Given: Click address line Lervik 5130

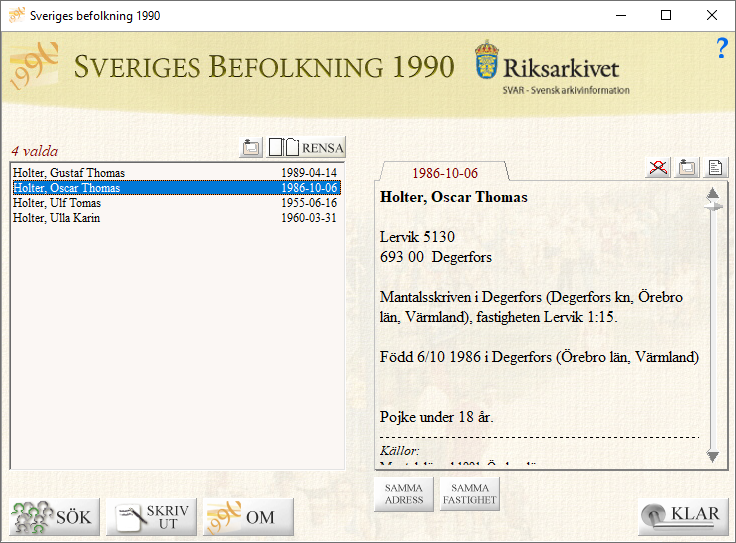Looking at the screenshot, I should click(417, 237).
